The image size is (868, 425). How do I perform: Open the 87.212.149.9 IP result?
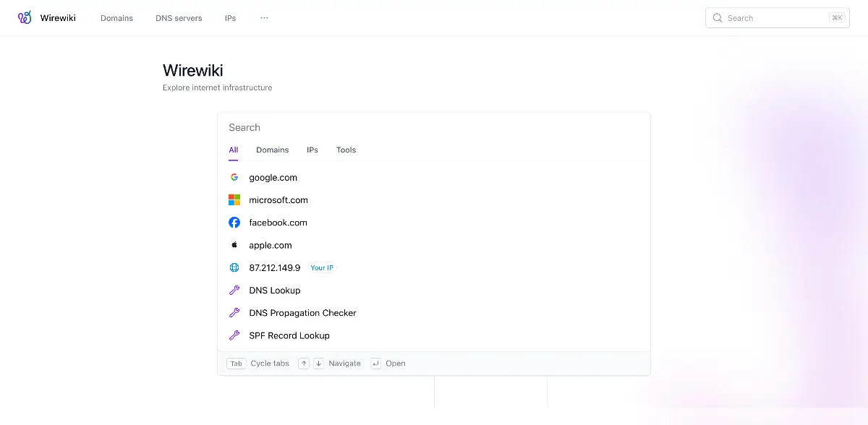click(434, 267)
